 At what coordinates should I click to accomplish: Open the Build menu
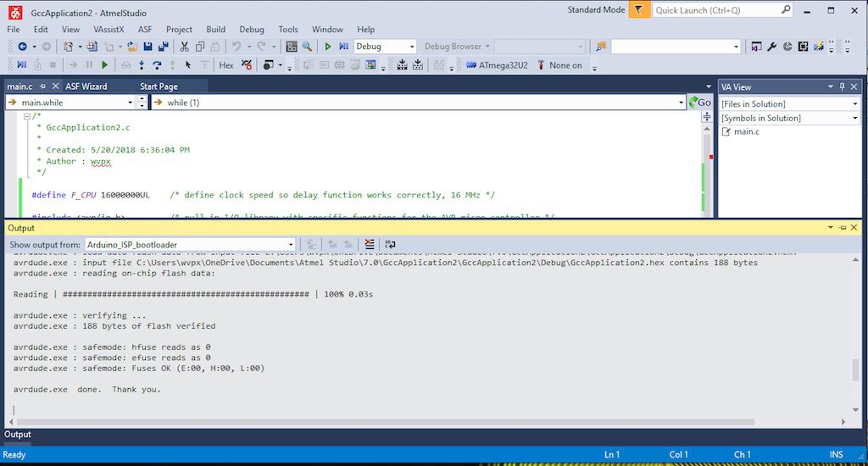(215, 30)
